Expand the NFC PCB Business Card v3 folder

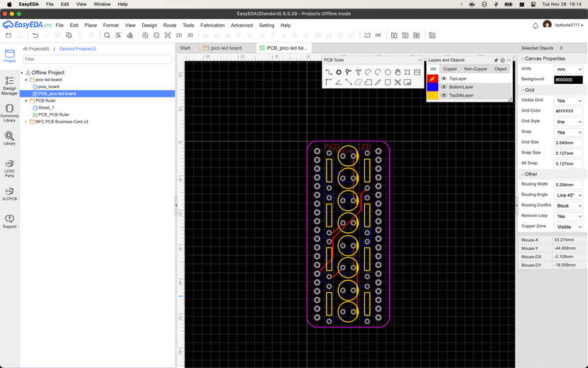tap(26, 122)
